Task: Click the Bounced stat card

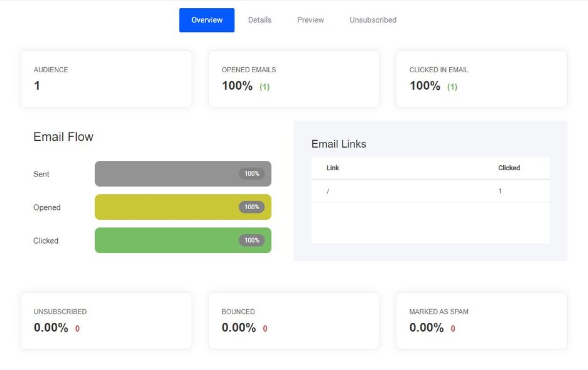Action: 294,321
